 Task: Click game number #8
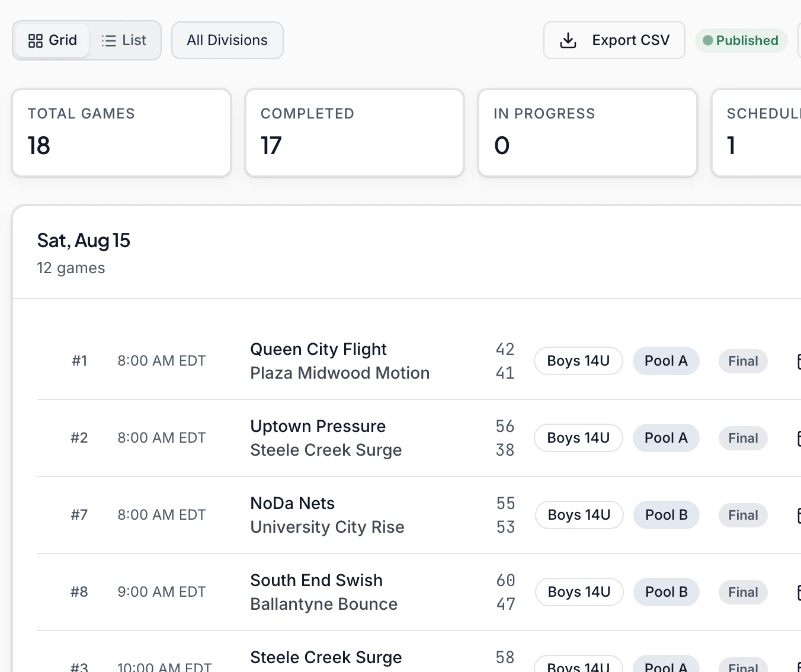pos(79,592)
